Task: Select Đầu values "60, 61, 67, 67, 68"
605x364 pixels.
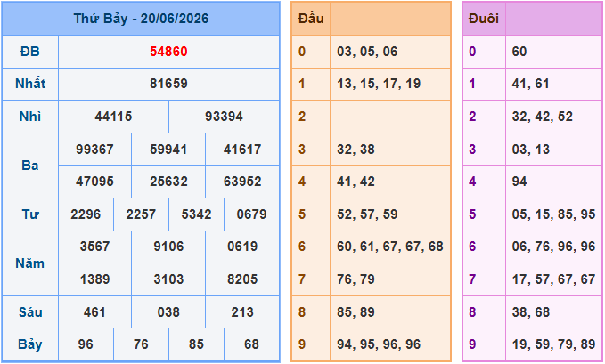Action: coord(390,247)
